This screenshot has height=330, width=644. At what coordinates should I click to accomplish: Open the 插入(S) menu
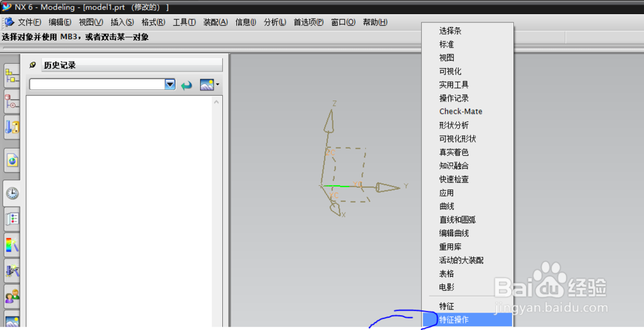(122, 22)
